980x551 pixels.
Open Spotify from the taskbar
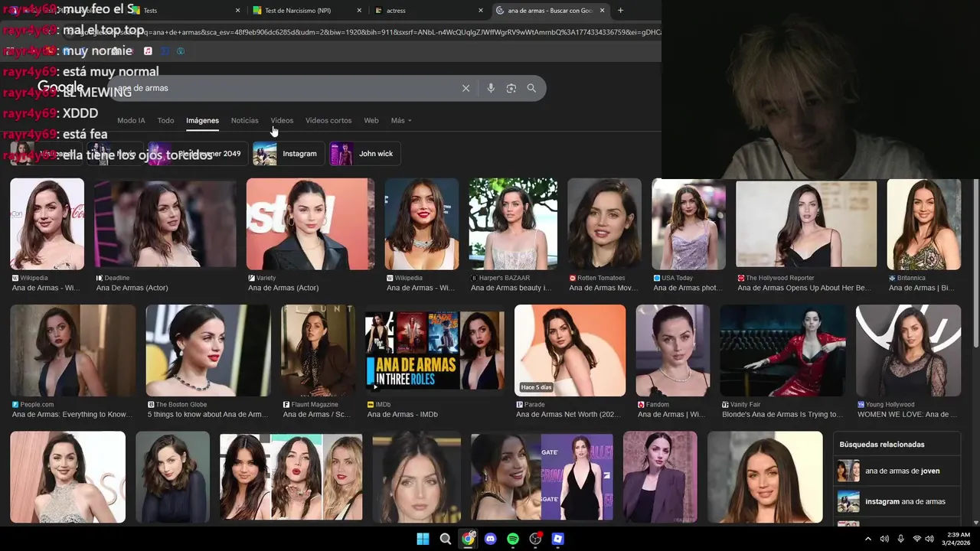tap(513, 539)
